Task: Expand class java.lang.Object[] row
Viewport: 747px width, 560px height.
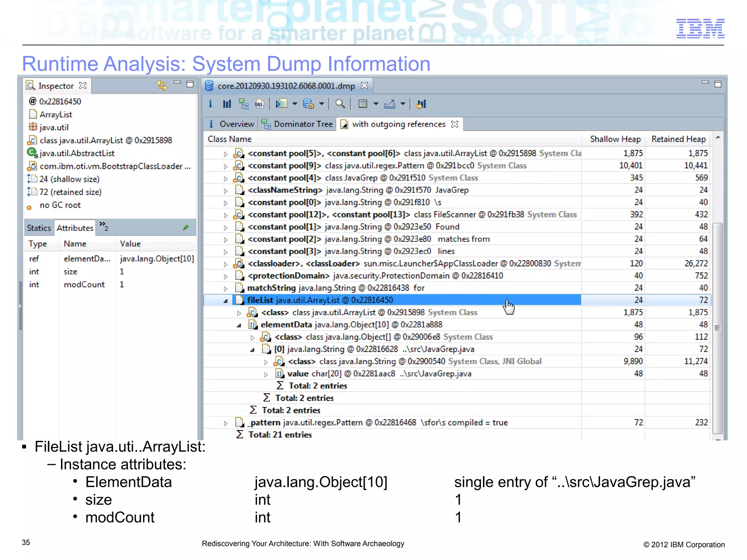Action: (252, 337)
